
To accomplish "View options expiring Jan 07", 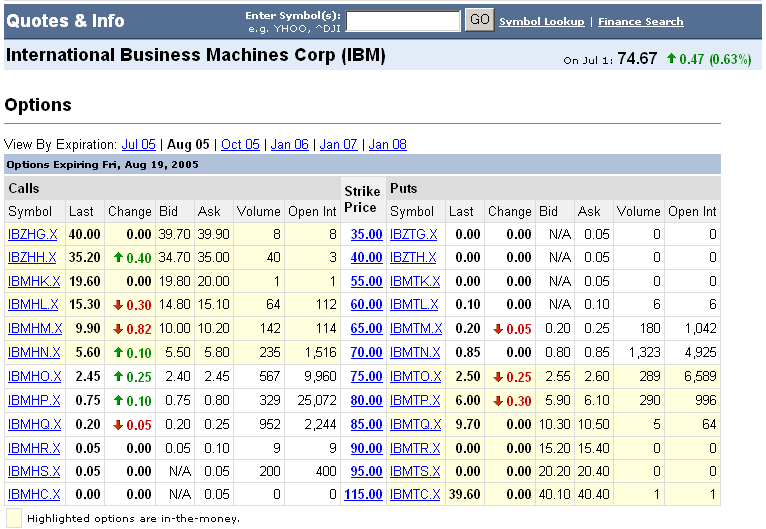I will coord(339,145).
